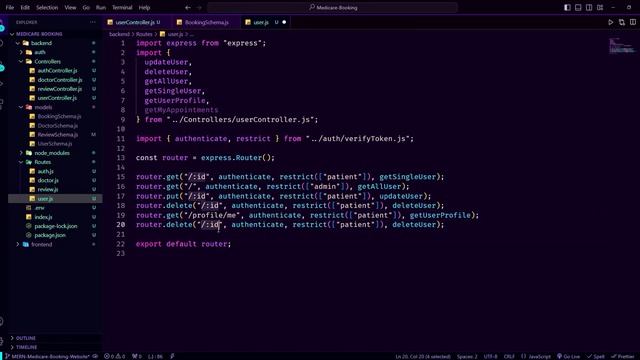Click the Open Changes compare icon
The height and width of the screenshot is (360, 640).
pyautogui.click(x=622, y=22)
